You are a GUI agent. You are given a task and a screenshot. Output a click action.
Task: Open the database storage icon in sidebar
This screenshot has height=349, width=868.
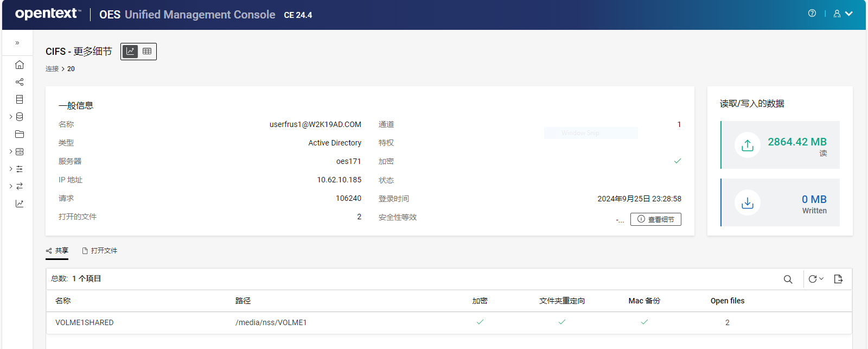click(x=20, y=117)
